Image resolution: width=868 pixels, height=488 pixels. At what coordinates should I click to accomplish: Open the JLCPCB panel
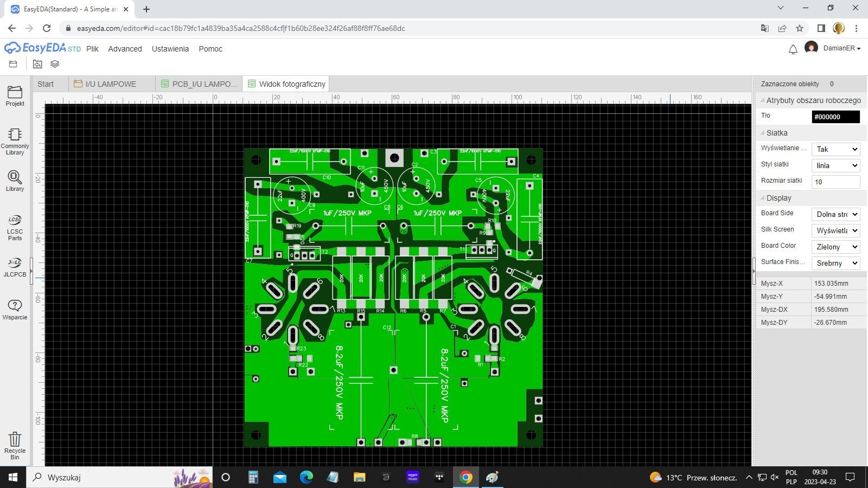tap(15, 267)
